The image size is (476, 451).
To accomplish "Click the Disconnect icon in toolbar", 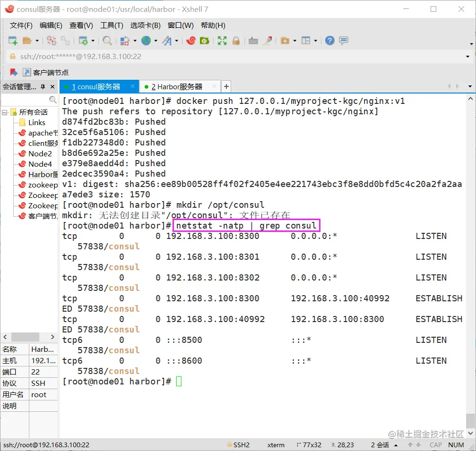I will point(52,40).
